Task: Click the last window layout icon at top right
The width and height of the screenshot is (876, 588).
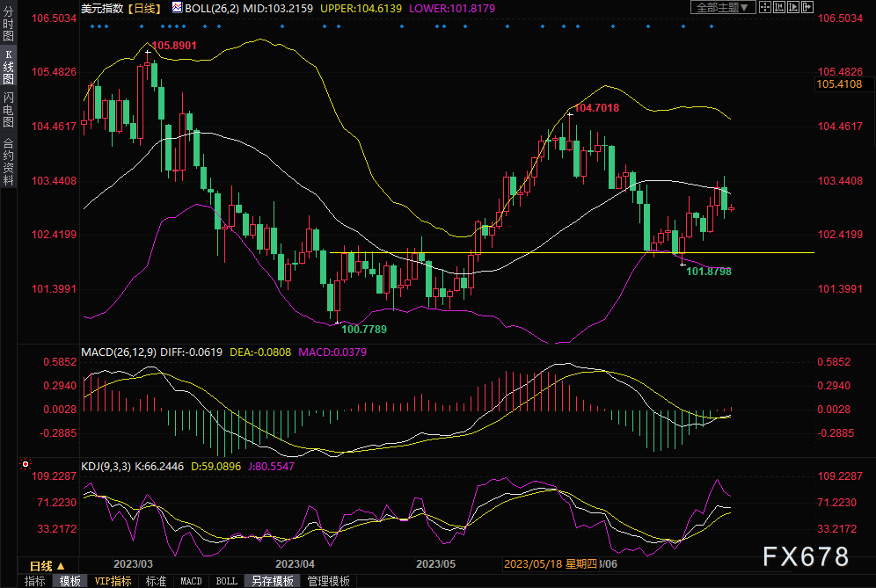Action: [x=806, y=7]
